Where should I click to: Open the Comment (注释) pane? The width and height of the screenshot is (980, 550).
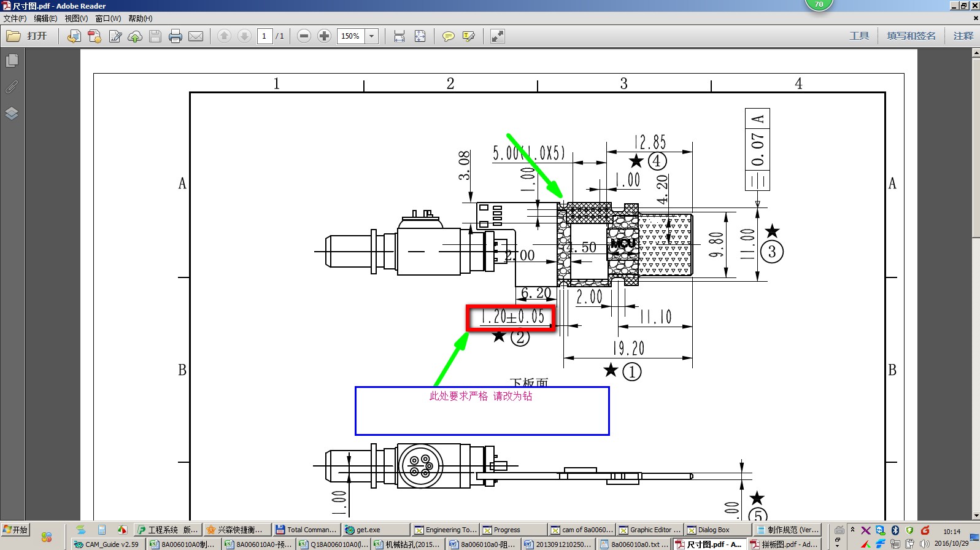tap(963, 36)
